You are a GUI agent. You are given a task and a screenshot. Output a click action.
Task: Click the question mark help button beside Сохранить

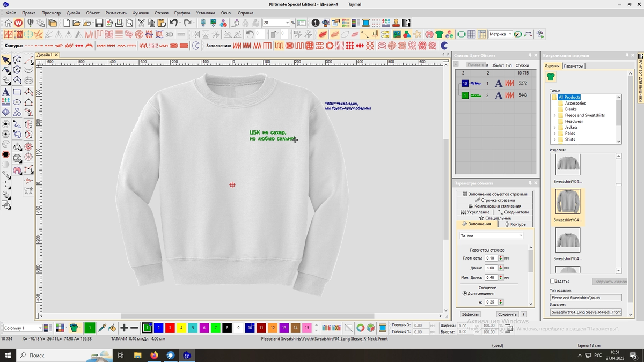(524, 314)
